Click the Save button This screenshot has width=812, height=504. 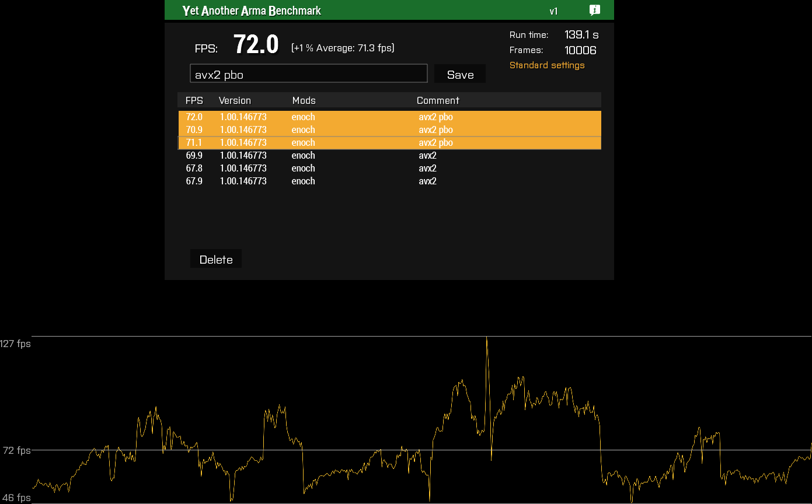460,74
